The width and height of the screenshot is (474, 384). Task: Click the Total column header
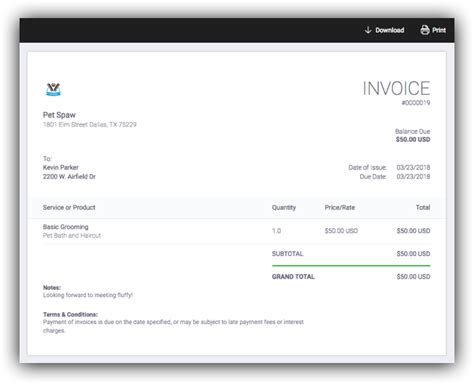(x=423, y=207)
